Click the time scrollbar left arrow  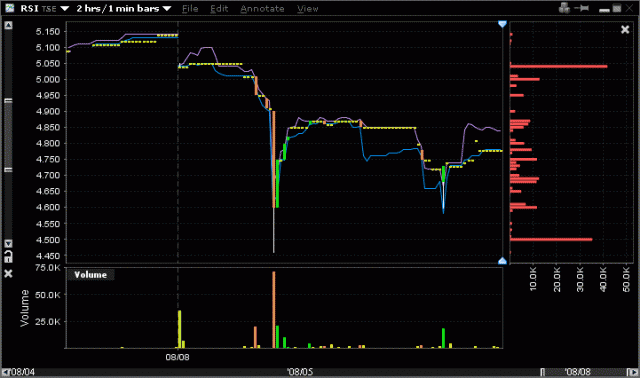[6, 372]
